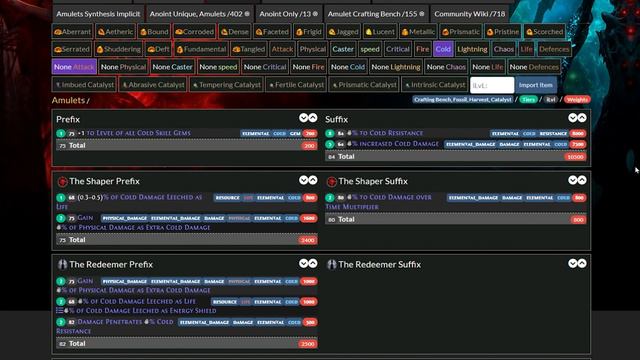Apply the Prismatic Catalyst
The image size is (640, 360).
(x=364, y=85)
